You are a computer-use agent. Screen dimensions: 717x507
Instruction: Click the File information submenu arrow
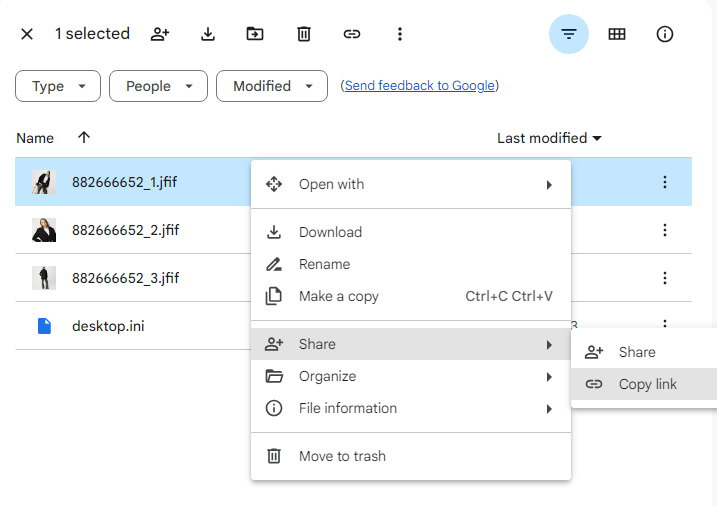coord(549,409)
